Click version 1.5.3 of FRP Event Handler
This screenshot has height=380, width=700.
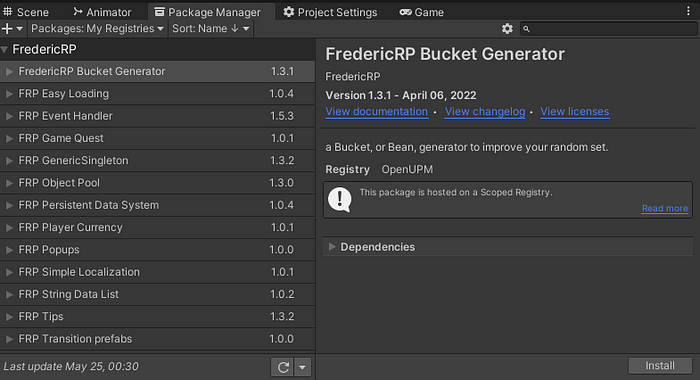click(282, 116)
